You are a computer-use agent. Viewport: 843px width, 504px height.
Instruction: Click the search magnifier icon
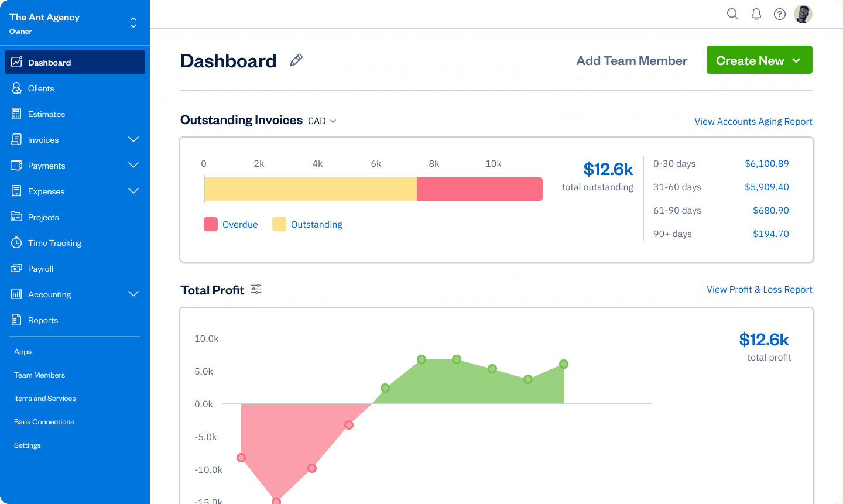732,14
